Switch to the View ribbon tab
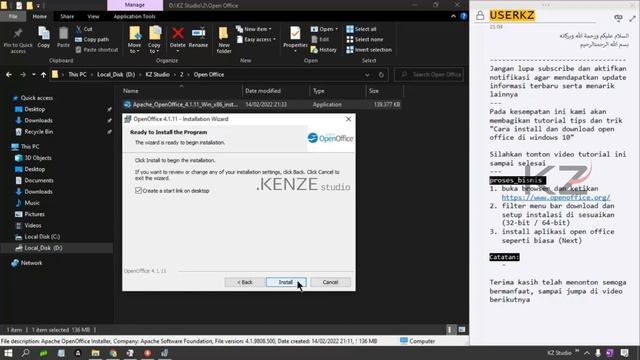The height and width of the screenshot is (360, 640). (93, 16)
